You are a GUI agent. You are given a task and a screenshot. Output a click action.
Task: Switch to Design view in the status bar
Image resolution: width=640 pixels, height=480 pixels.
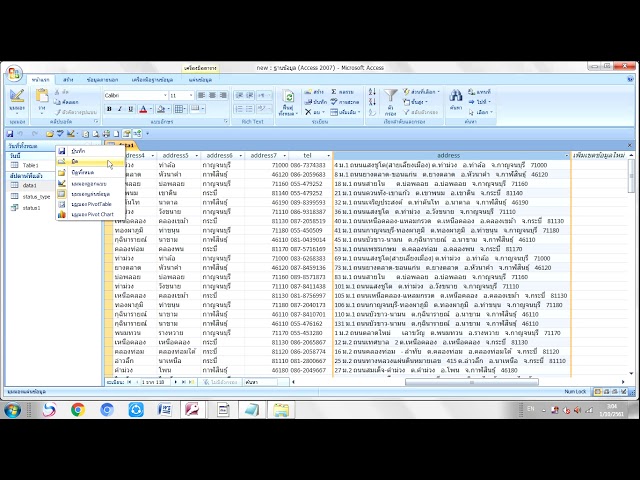click(624, 392)
